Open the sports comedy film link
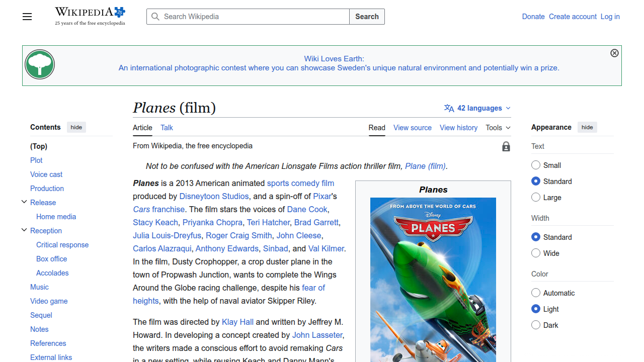Viewport: 644px width, 362px height. pos(300,183)
